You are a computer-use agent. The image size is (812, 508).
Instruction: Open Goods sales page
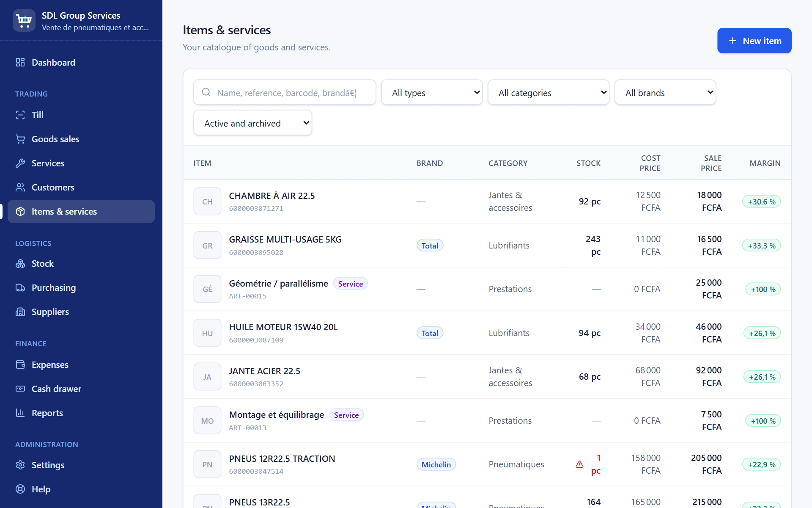81,139
